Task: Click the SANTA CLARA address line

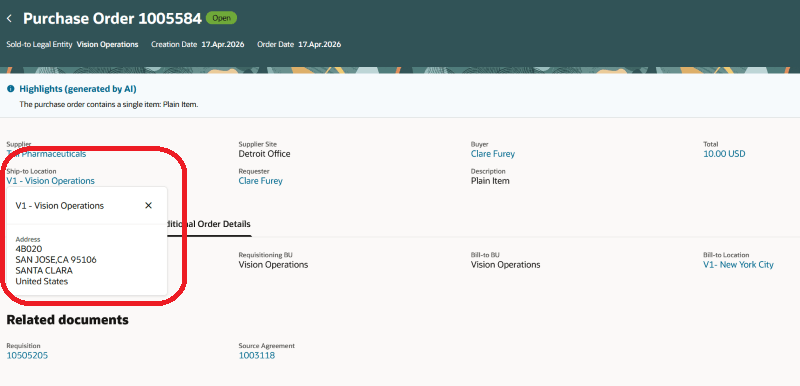Action: [x=44, y=270]
